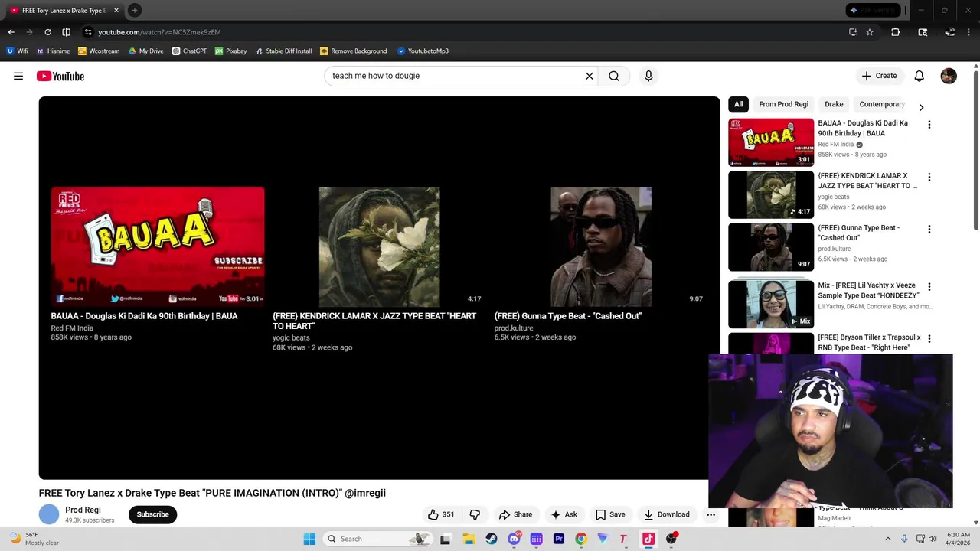Show next filter chips with arrow

tap(921, 107)
